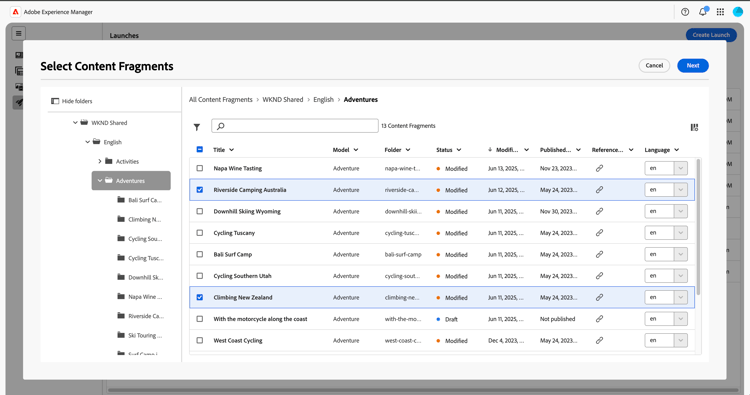This screenshot has height=395, width=750.
Task: Uncheck the Climbing New Zealand row
Action: pyautogui.click(x=200, y=297)
